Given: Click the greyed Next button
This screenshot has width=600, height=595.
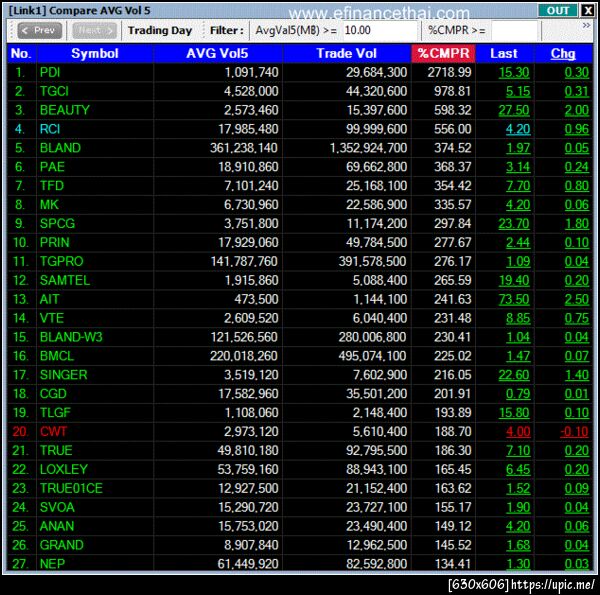Looking at the screenshot, I should 95,30.
